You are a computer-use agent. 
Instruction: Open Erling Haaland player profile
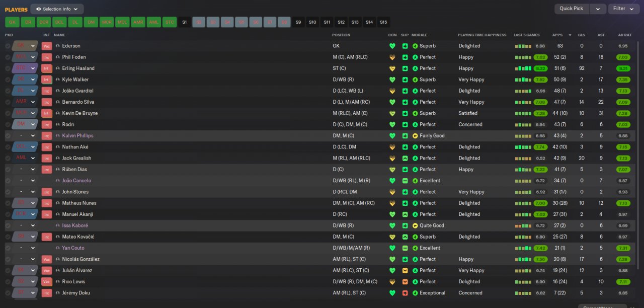pyautogui.click(x=78, y=68)
